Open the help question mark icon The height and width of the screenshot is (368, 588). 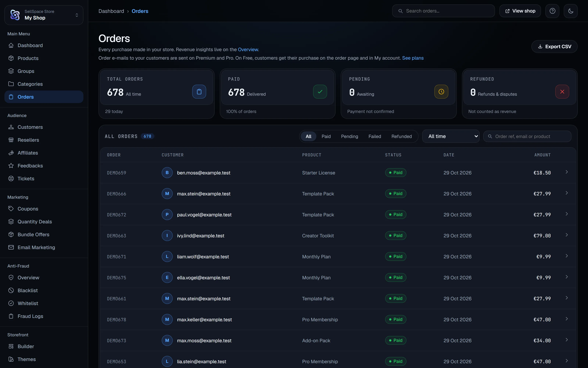point(552,11)
